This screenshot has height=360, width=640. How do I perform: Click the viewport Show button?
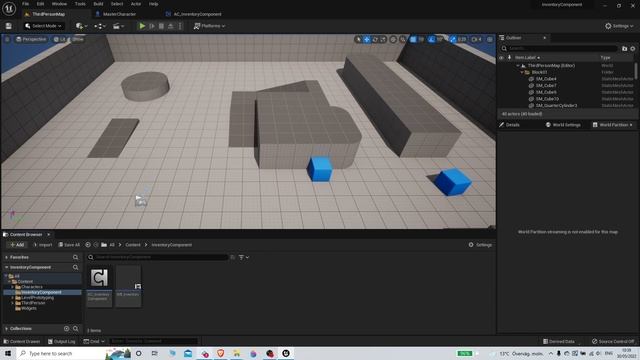78,39
